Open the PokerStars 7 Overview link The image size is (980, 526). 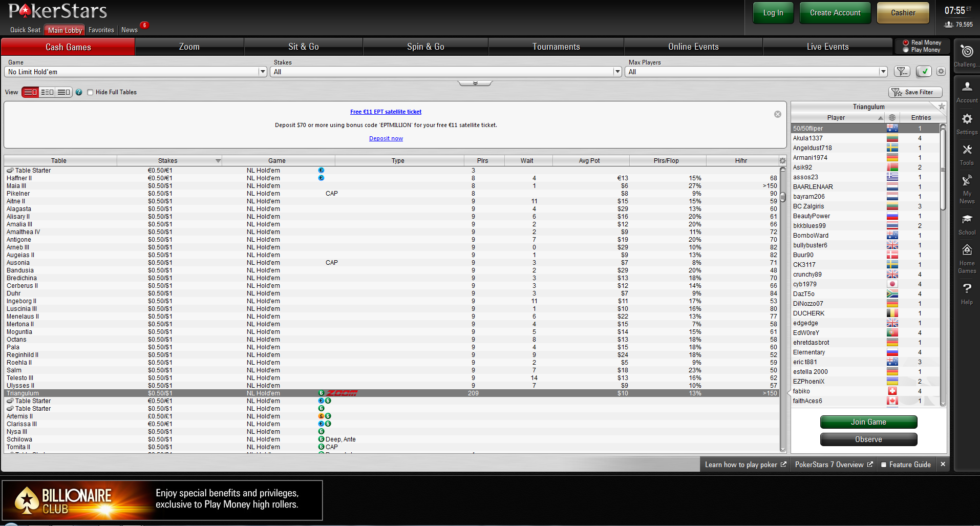coord(834,465)
